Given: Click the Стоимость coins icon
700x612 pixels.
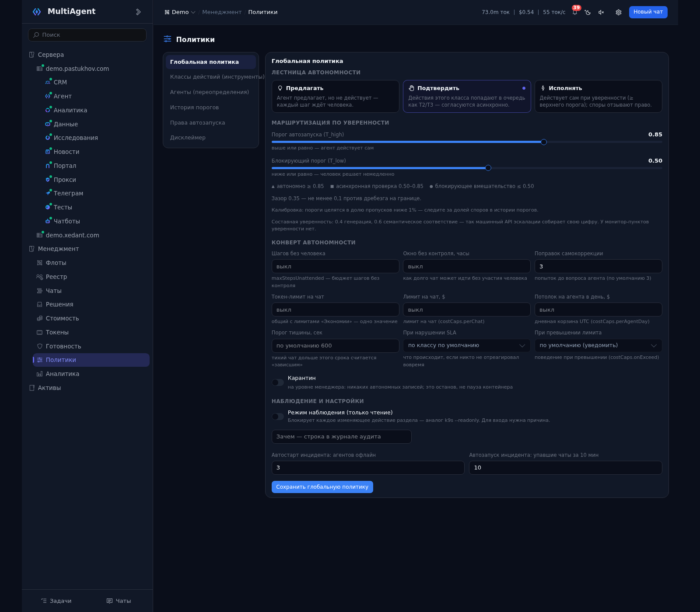Looking at the screenshot, I should [40, 318].
